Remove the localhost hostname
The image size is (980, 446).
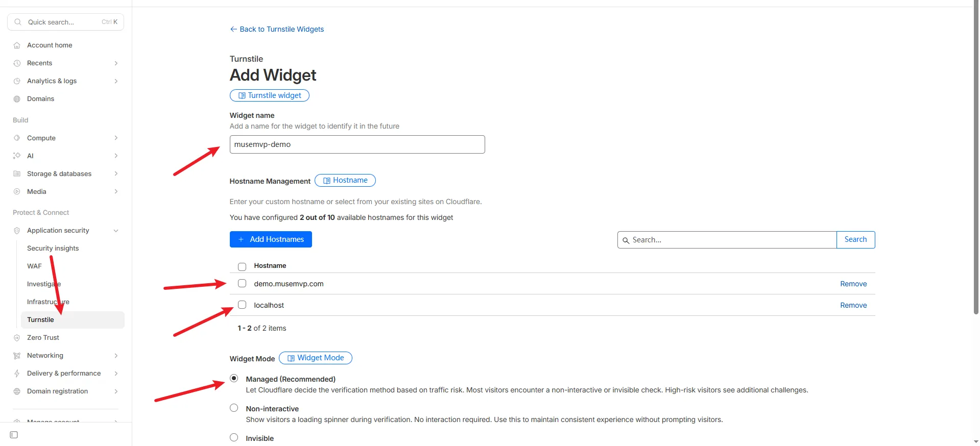coord(853,305)
